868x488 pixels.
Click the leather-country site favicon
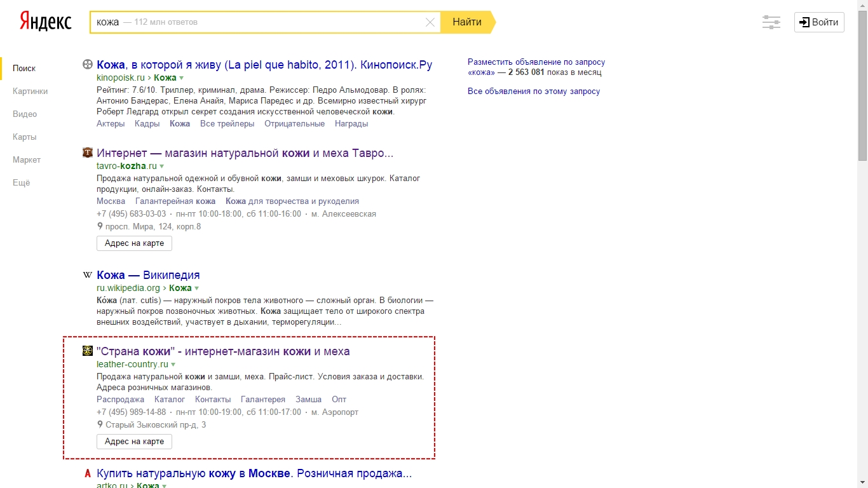click(x=88, y=351)
